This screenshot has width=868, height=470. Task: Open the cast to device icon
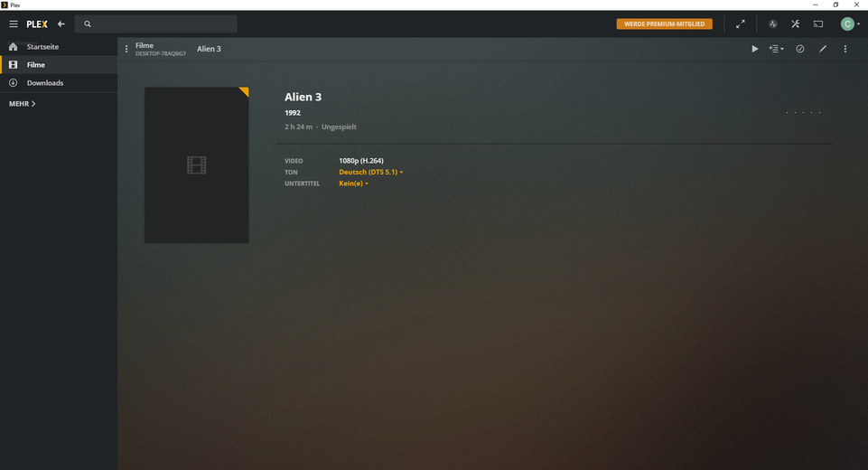click(x=818, y=23)
